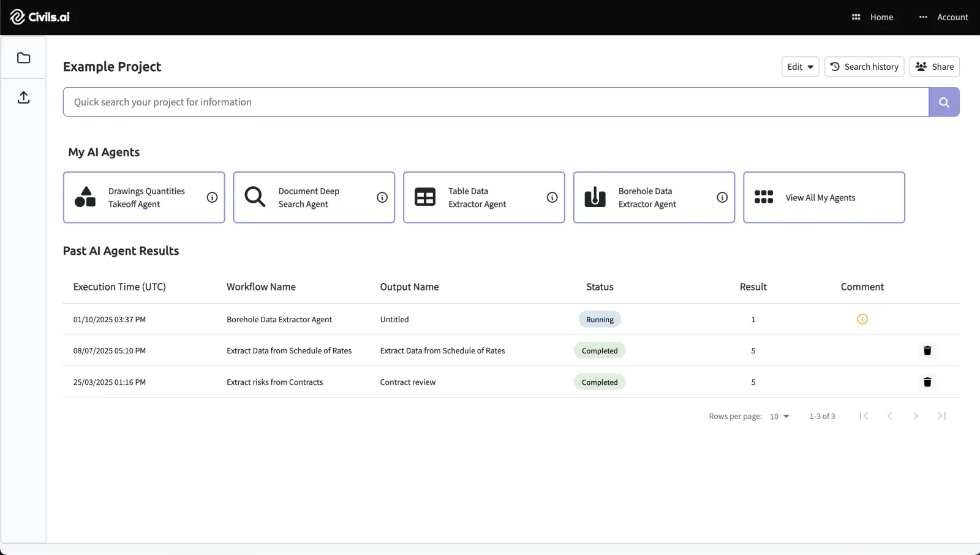Click the Extract risks from Contracts workflow
Image resolution: width=980 pixels, height=555 pixels.
click(274, 382)
